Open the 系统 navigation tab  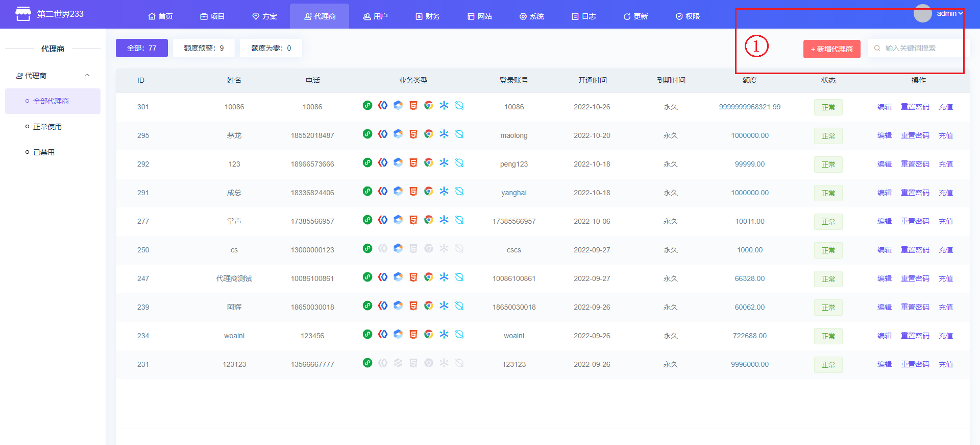[532, 16]
